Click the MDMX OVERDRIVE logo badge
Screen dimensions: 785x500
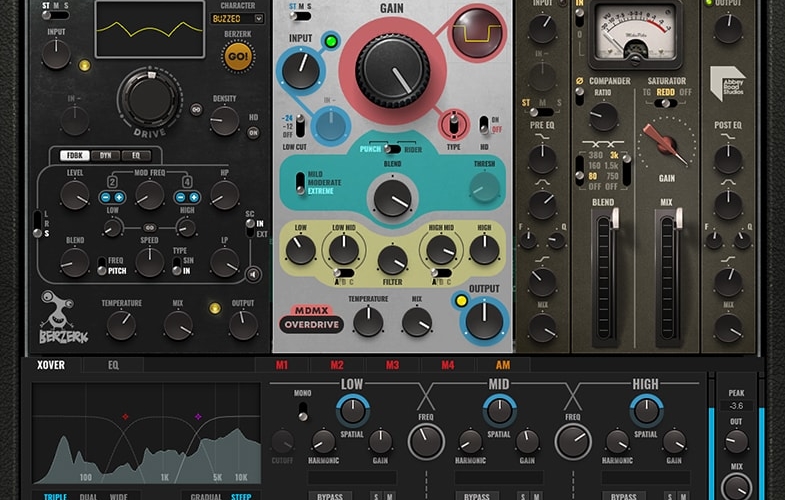point(311,319)
